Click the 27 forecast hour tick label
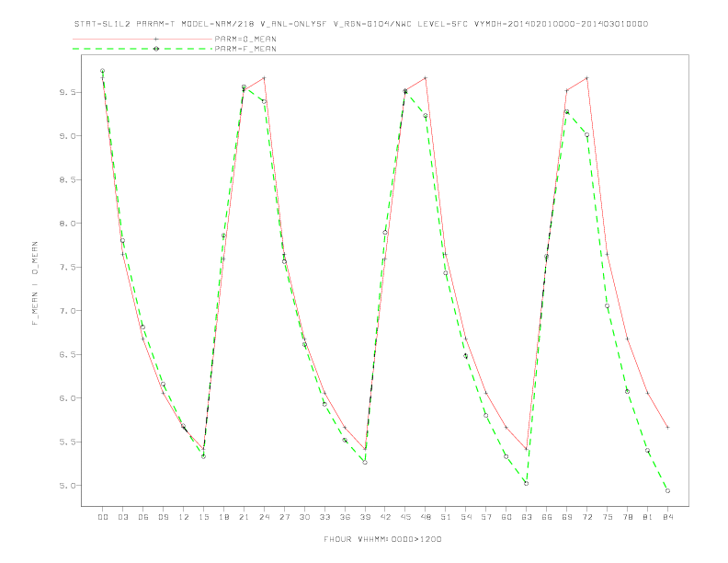 [284, 517]
